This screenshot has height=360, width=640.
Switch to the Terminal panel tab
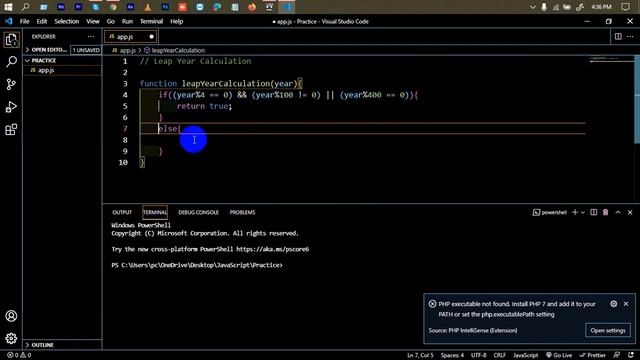(x=155, y=212)
